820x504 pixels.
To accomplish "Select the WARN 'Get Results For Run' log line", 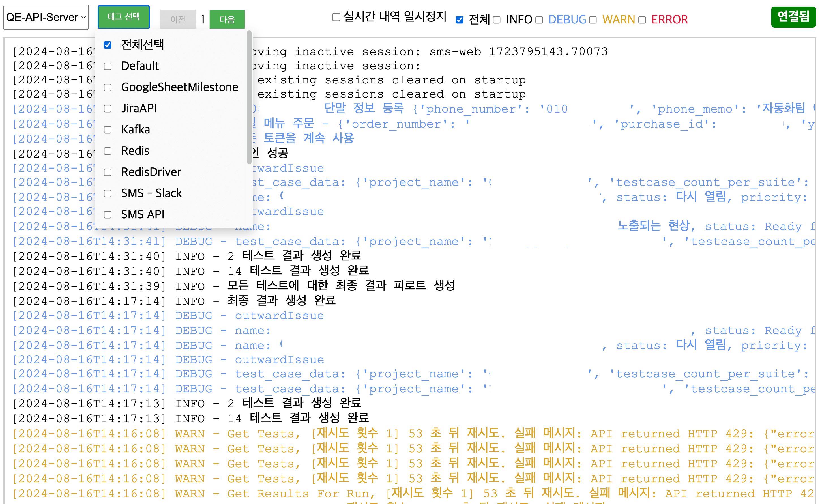I will click(413, 493).
